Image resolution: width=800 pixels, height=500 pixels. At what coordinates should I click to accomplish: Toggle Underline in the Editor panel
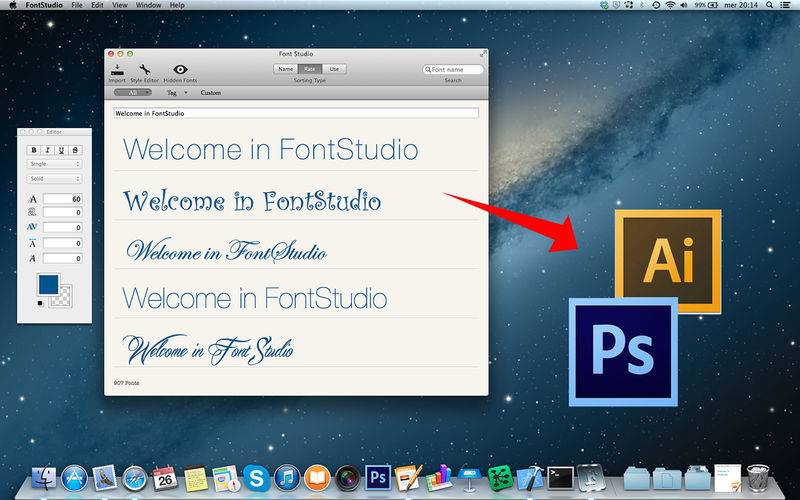61,150
